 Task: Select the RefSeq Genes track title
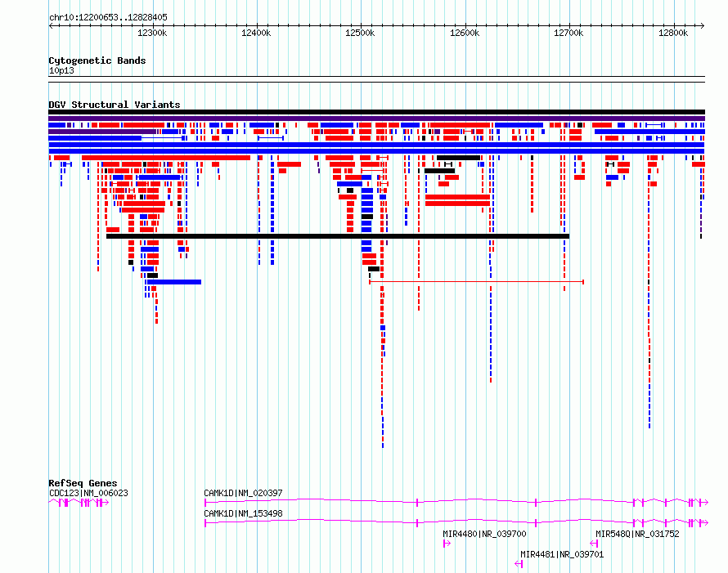point(83,483)
